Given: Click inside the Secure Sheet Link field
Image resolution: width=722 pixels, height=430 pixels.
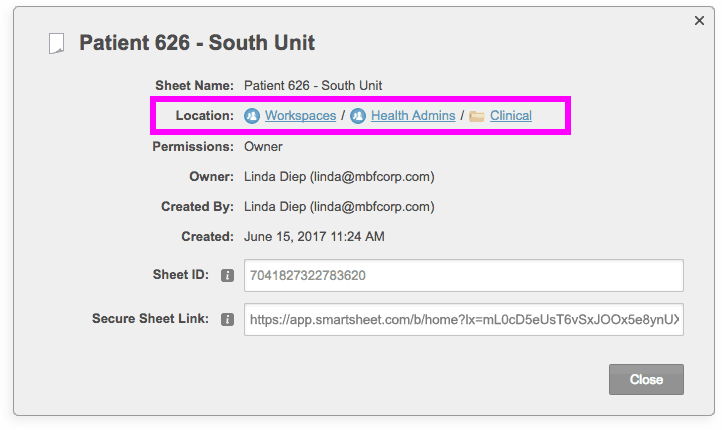Looking at the screenshot, I should click(463, 319).
